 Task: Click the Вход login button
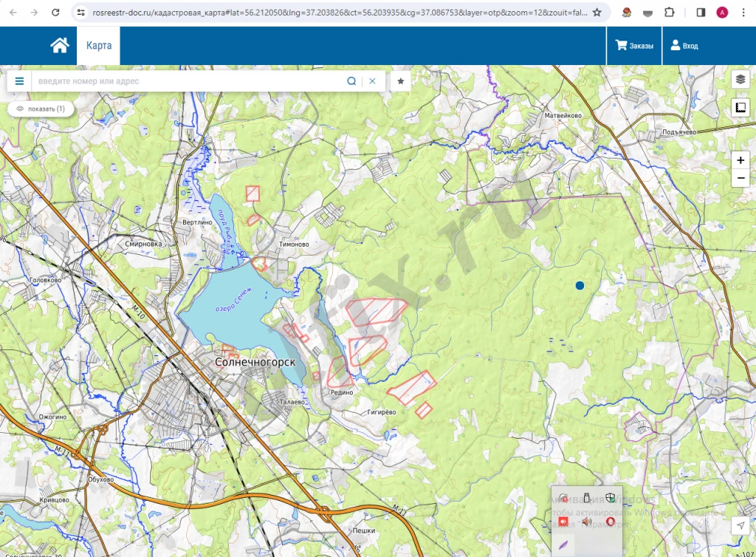pyautogui.click(x=684, y=46)
